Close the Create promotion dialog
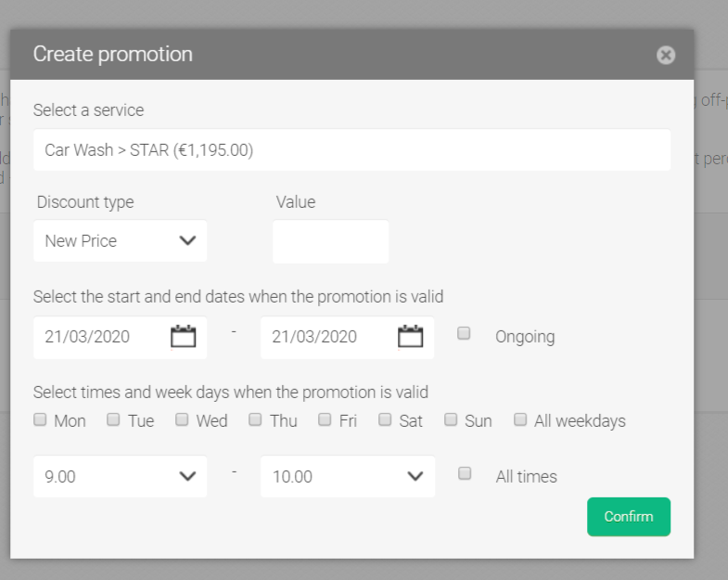Viewport: 728px width, 580px height. coord(665,55)
